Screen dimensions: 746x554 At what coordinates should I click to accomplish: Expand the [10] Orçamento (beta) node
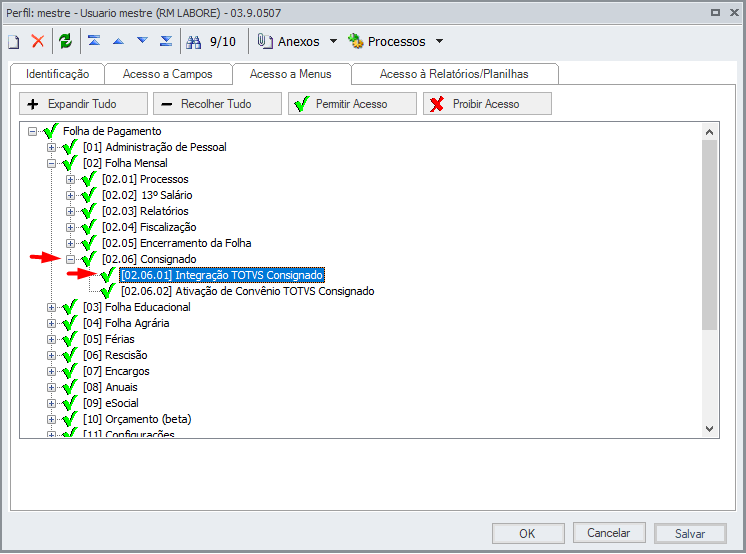(51, 419)
